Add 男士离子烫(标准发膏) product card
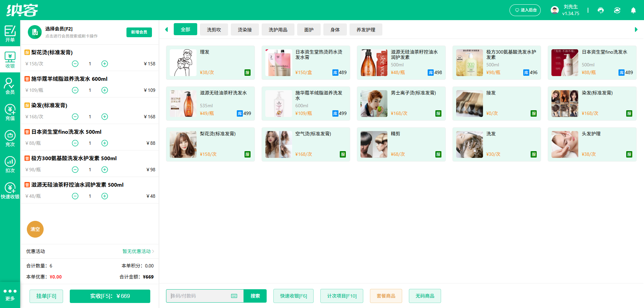This screenshot has height=308, width=644. [x=401, y=104]
